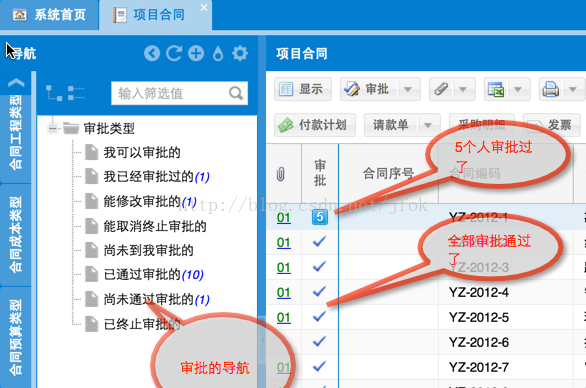Click the 发票 button
The image size is (586, 388).
[552, 125]
